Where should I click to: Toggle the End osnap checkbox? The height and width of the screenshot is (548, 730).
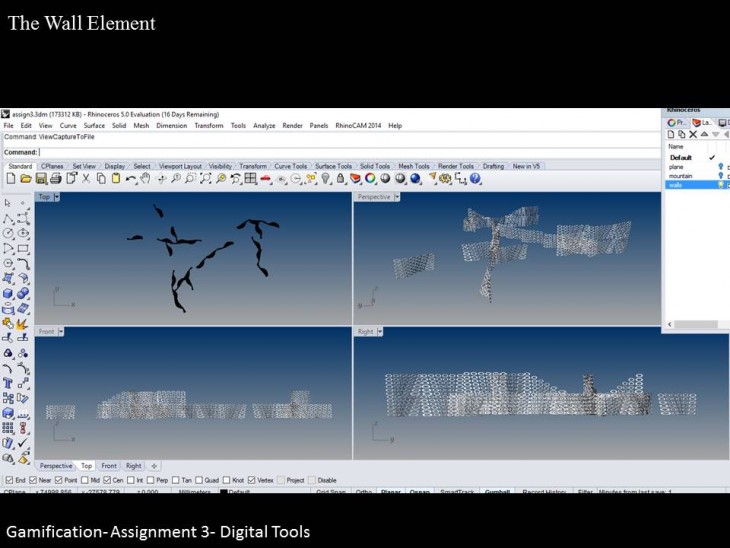pos(8,480)
